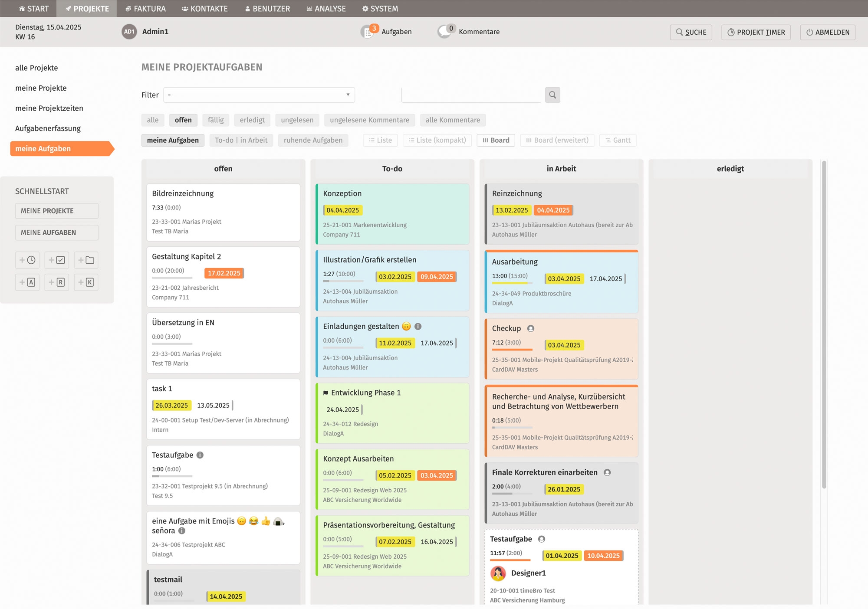868x609 pixels.
Task: Click the add time entry clock quick-start icon
Action: [27, 260]
